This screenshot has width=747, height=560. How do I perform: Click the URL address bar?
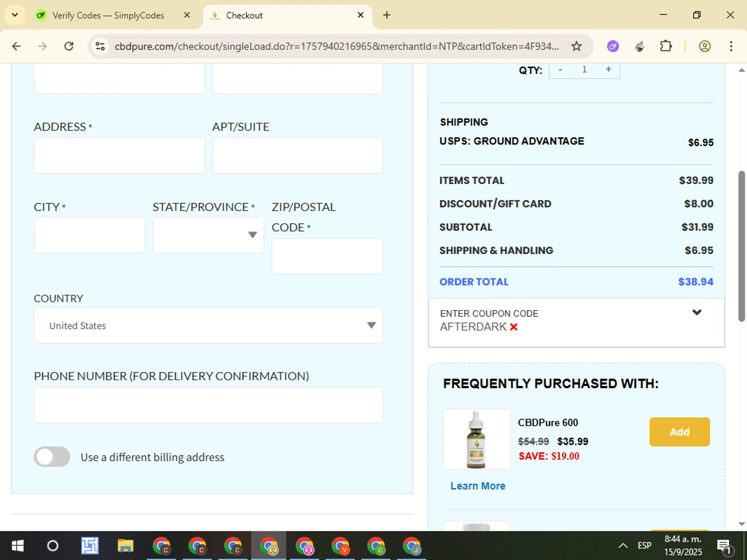[337, 46]
